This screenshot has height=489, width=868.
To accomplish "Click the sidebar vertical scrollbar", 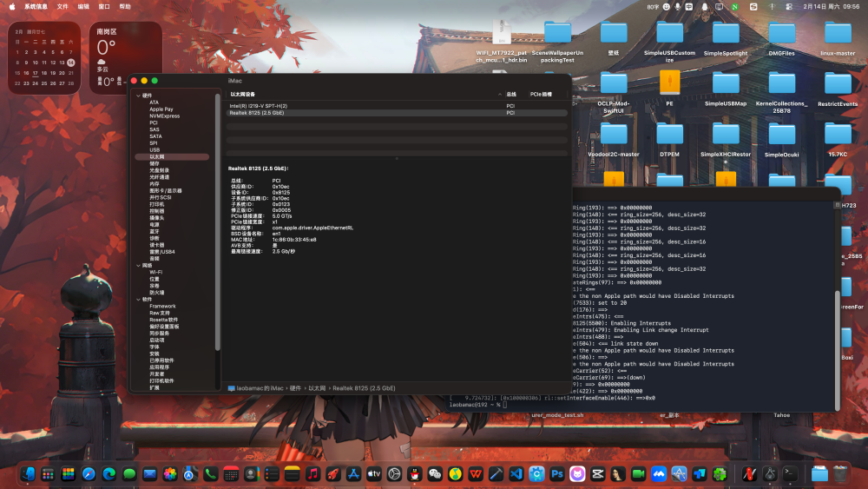I will [218, 221].
